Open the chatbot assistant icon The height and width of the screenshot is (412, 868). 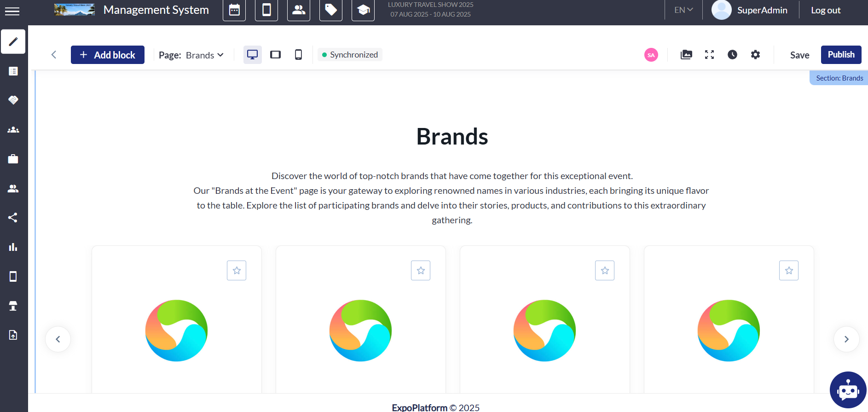848,390
